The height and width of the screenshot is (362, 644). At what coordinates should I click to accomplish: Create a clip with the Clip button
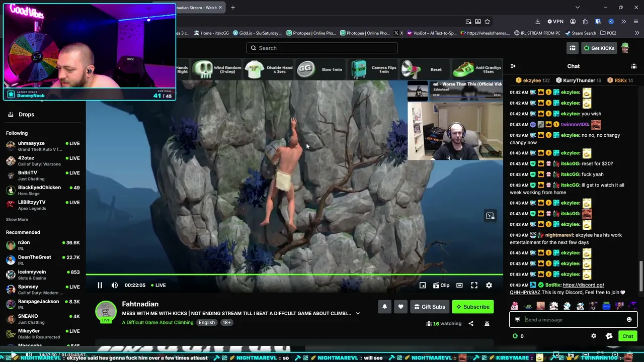(441, 285)
